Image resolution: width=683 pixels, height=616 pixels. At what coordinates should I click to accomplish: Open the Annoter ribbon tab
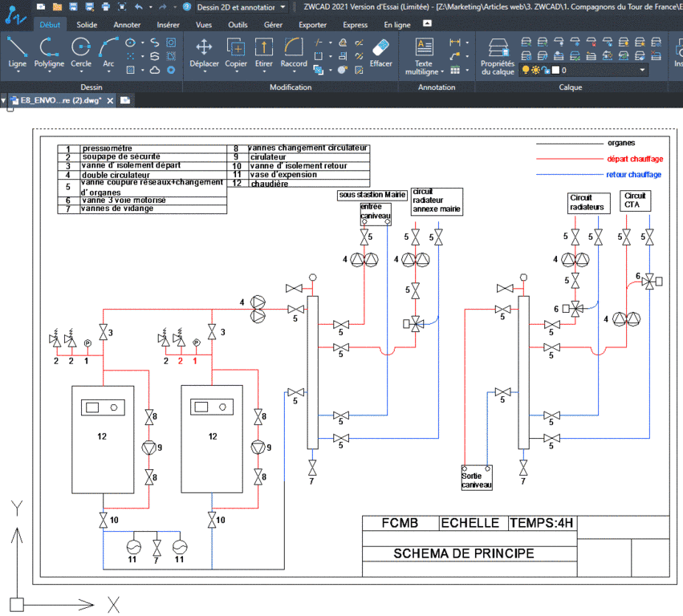127,25
